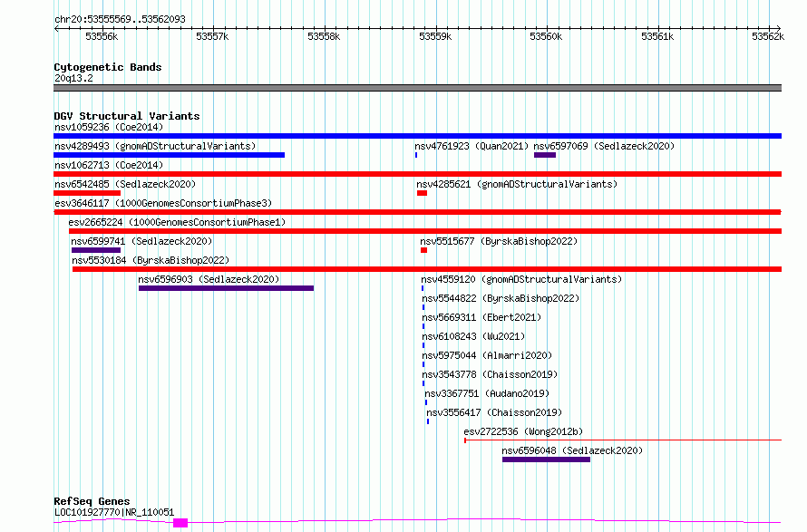Click the nsv4761923 (Quan2021) label
Viewport: 807px width, 532px height.
(472, 146)
